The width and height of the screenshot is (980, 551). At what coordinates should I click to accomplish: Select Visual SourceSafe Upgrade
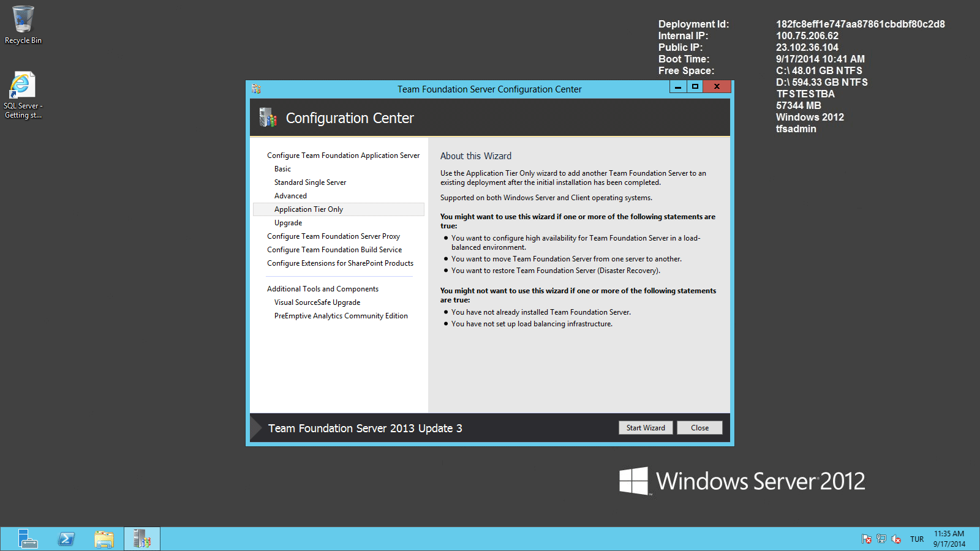click(317, 302)
